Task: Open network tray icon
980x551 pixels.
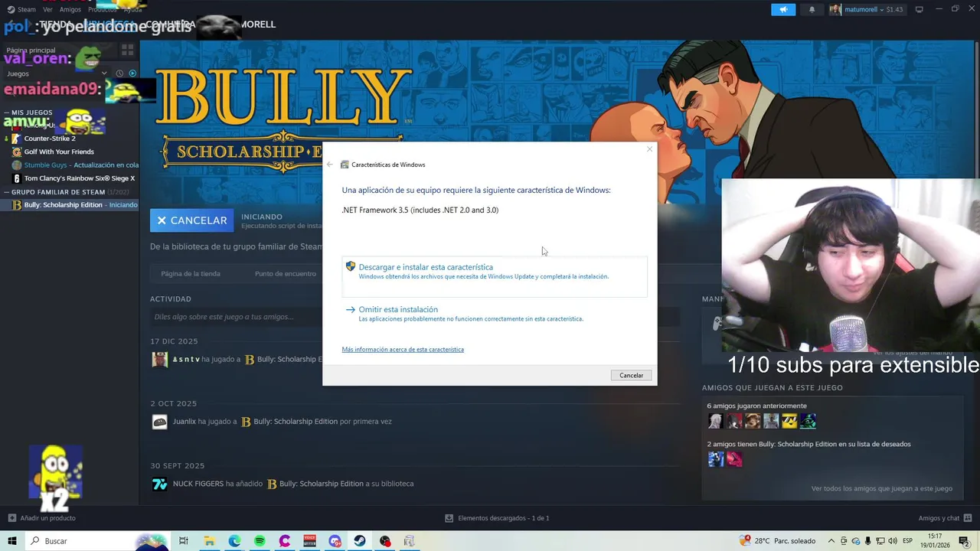Action: (x=880, y=541)
